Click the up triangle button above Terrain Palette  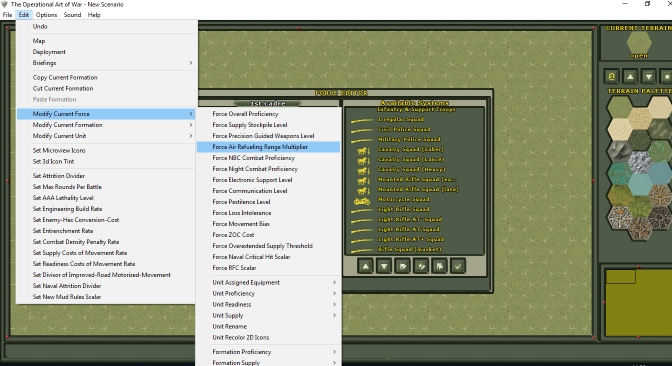630,76
